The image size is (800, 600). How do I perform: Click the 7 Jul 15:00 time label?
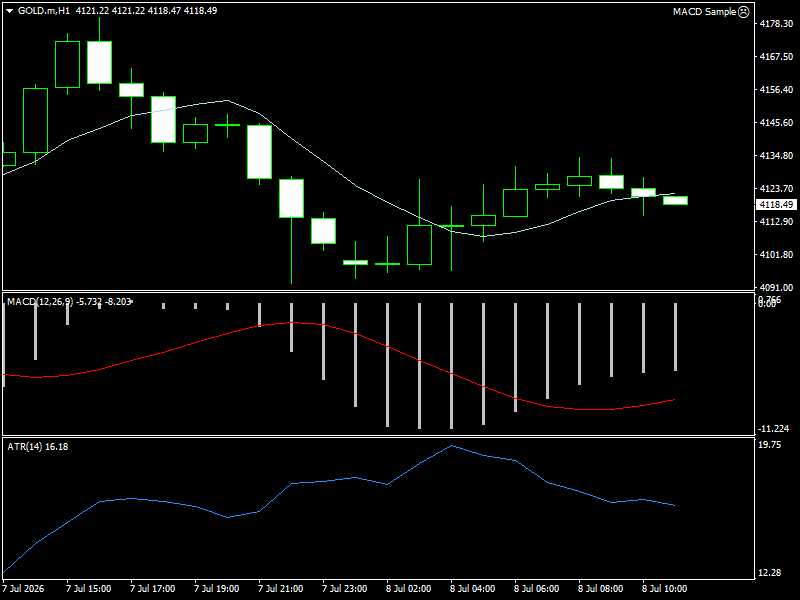click(89, 589)
